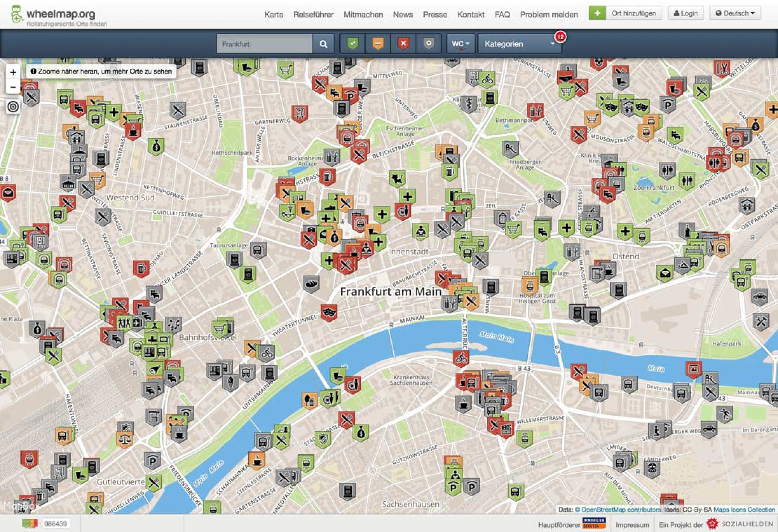Zoom in with the plus control
The width and height of the screenshot is (778, 532).
tap(13, 72)
